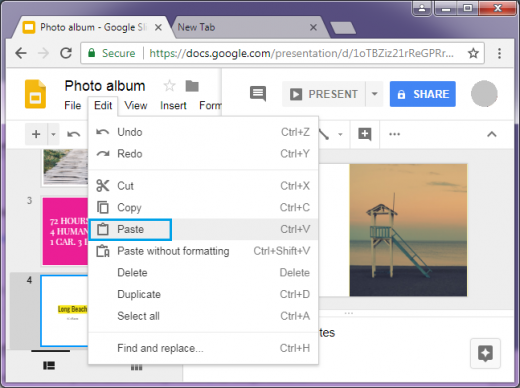This screenshot has height=388, width=520.
Task: Star the Photo album presentation
Action: click(169, 86)
